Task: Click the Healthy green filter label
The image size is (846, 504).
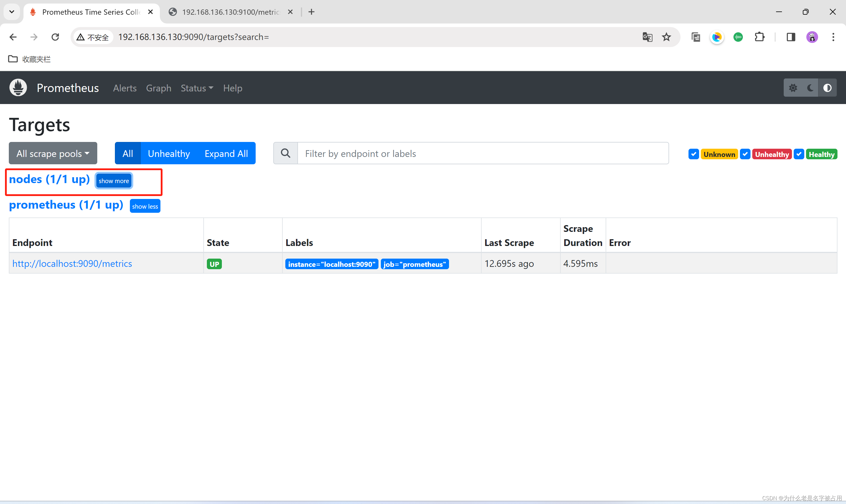Action: [822, 154]
